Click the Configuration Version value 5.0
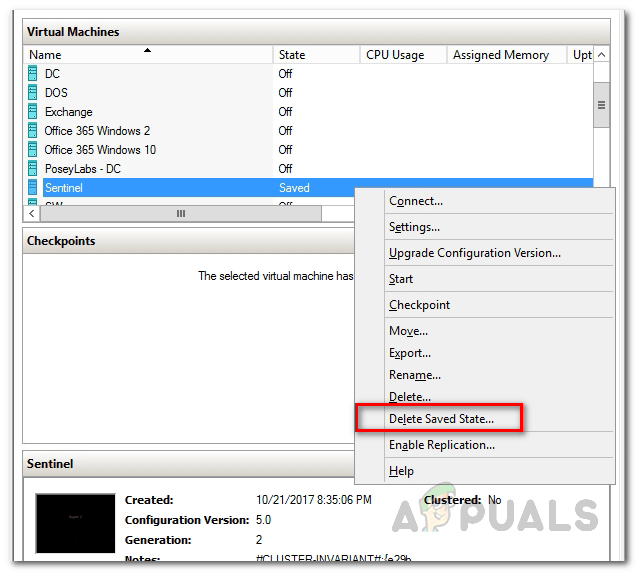Image resolution: width=636 pixels, height=572 pixels. point(263,520)
